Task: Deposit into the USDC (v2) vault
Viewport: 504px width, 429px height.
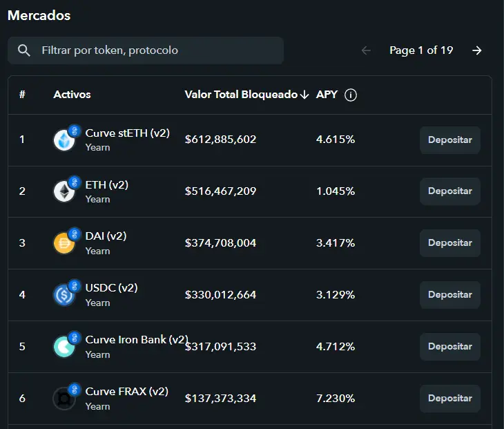Action: coord(449,295)
